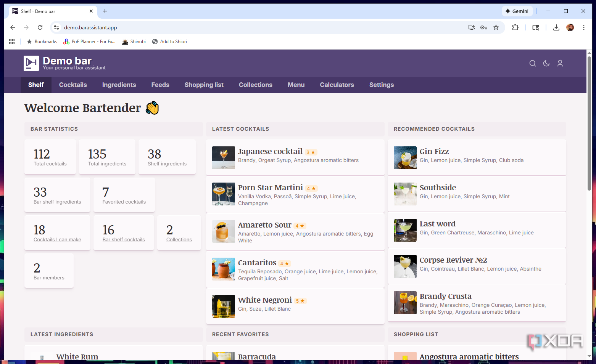Open Bar shelf cocktails link

[x=124, y=240]
